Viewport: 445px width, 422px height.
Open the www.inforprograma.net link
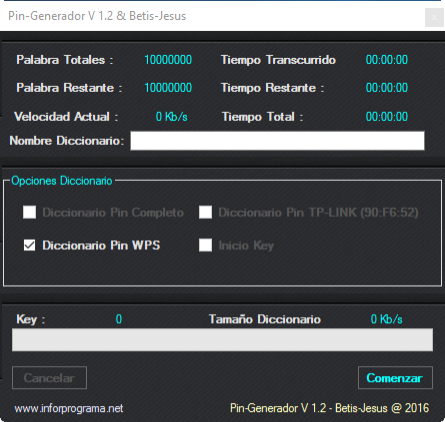(x=69, y=408)
